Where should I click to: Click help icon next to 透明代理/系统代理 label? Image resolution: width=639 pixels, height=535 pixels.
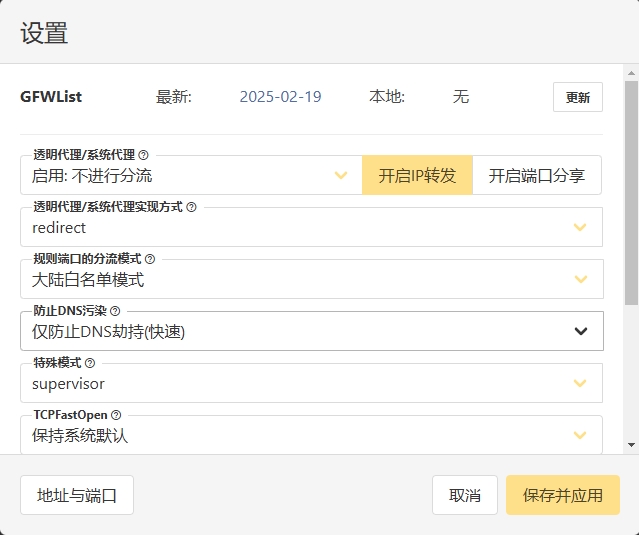click(144, 155)
